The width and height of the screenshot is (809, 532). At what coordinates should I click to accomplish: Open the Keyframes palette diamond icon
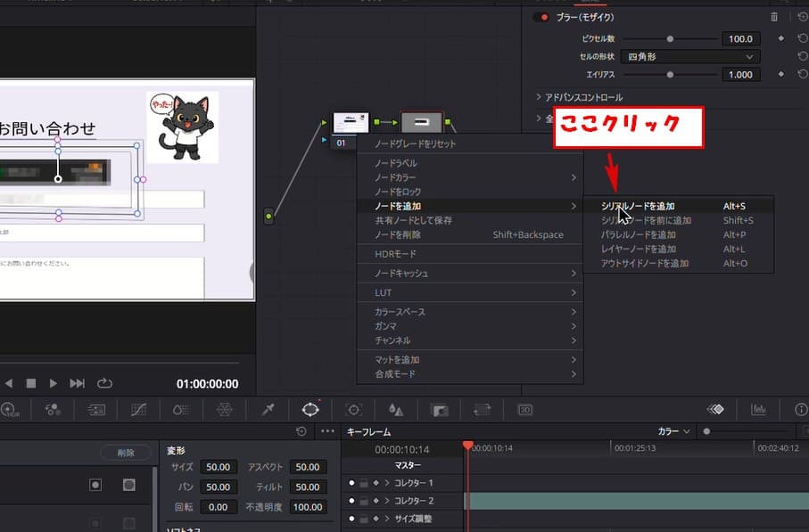tap(714, 409)
